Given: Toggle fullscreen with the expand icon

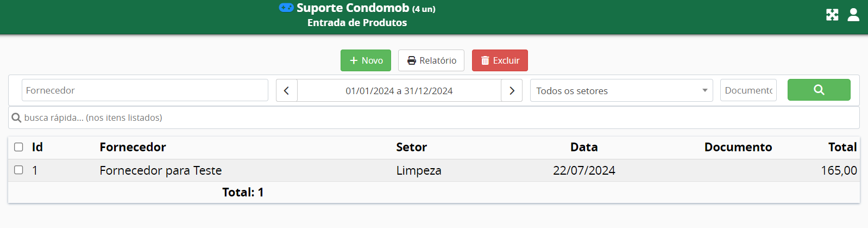Looking at the screenshot, I should pos(832,15).
